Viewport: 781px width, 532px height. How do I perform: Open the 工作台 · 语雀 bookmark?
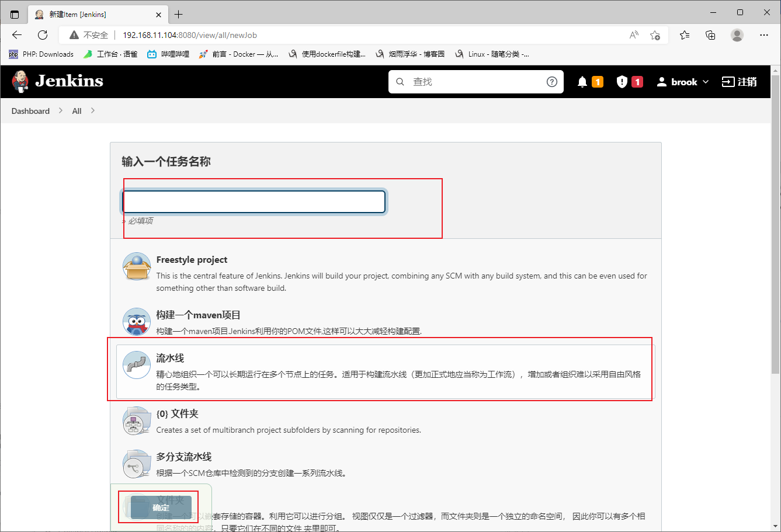click(110, 54)
